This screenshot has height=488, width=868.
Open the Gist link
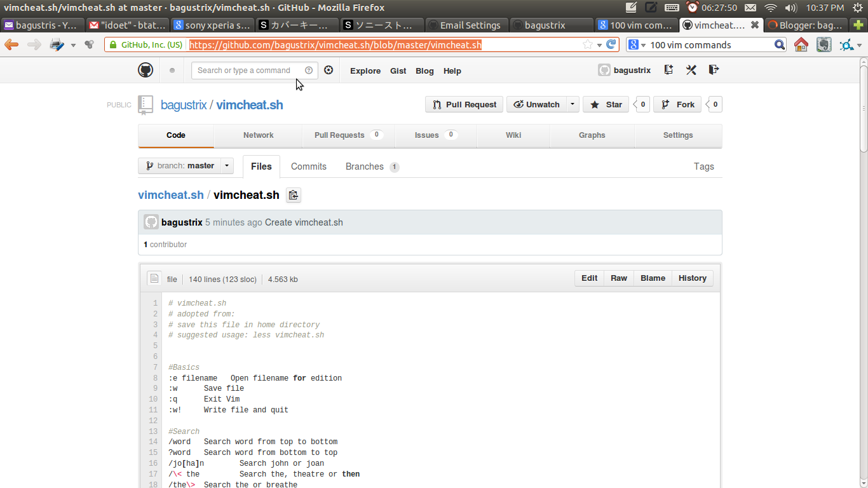click(398, 71)
